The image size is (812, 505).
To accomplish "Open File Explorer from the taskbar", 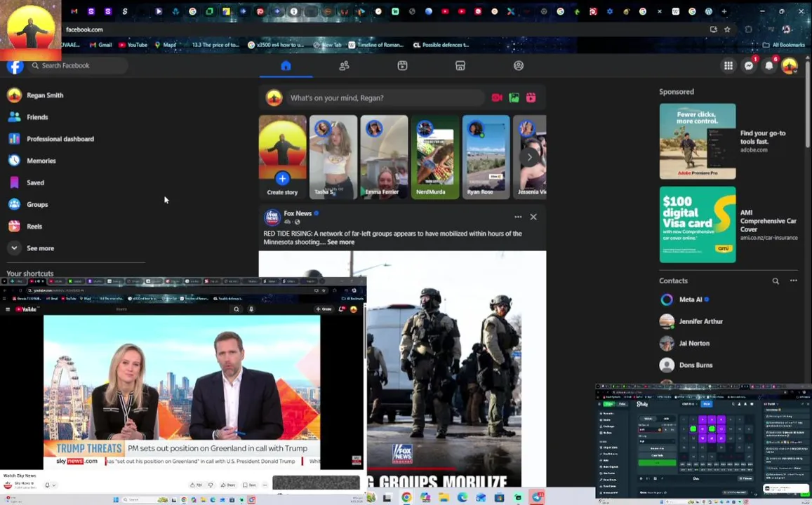I will pyautogui.click(x=444, y=497).
